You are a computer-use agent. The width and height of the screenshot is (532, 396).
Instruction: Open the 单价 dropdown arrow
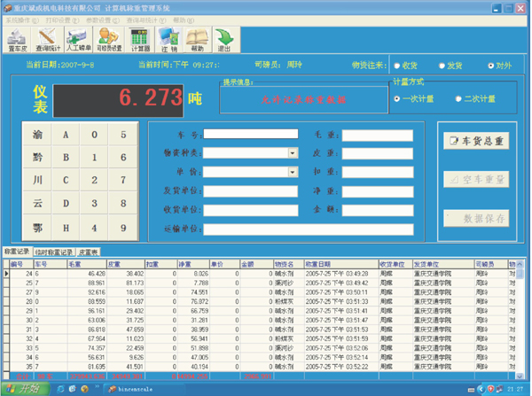pos(293,172)
